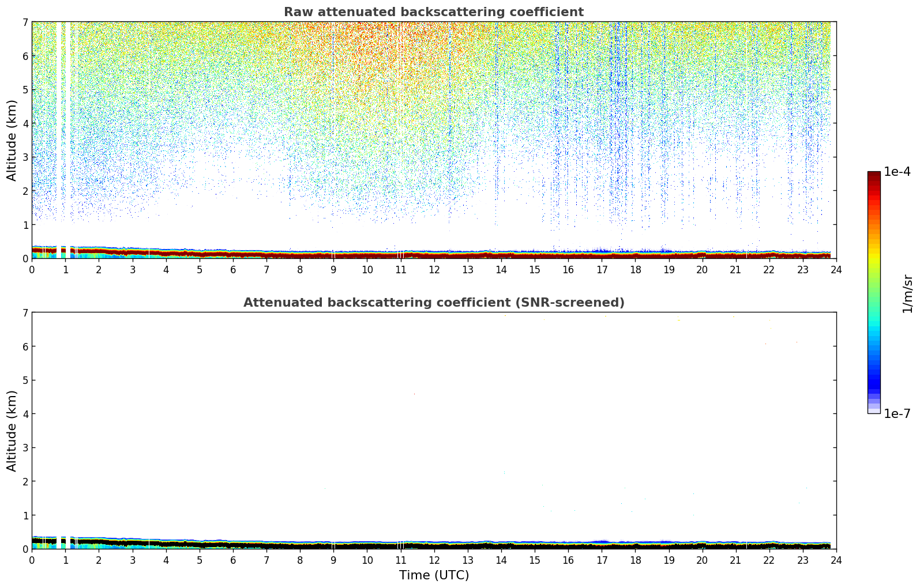Click the top plot x-axis tick '24'
920x588 pixels.
pos(836,269)
